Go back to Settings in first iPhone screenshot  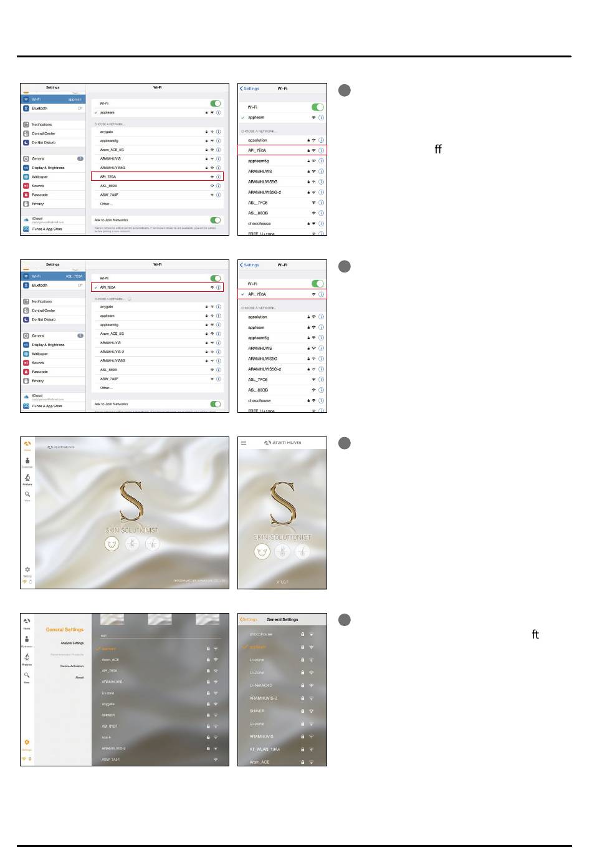(x=249, y=89)
